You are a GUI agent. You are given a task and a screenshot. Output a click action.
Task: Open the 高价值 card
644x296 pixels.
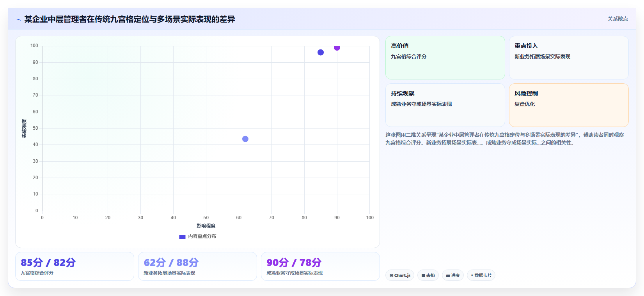[x=445, y=58]
